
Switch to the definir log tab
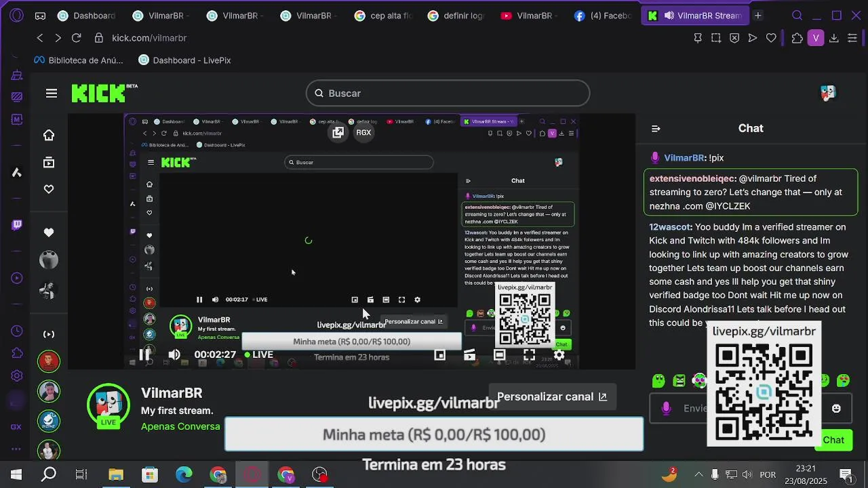[456, 15]
